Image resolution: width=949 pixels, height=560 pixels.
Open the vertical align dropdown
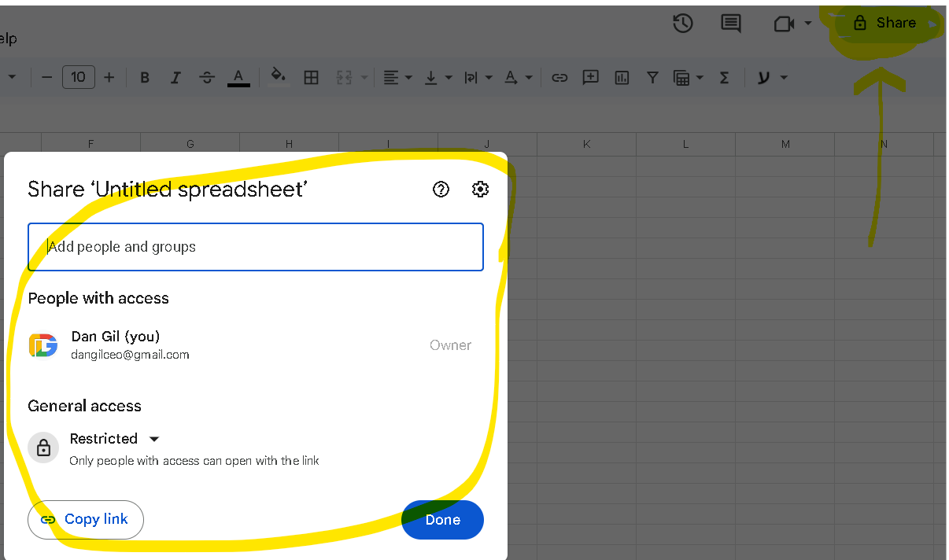[438, 77]
